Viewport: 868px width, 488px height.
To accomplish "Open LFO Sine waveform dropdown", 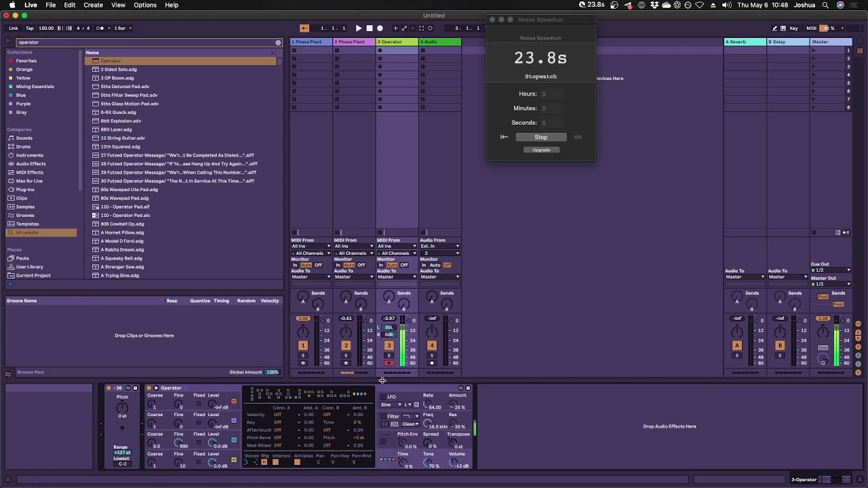I will point(391,405).
